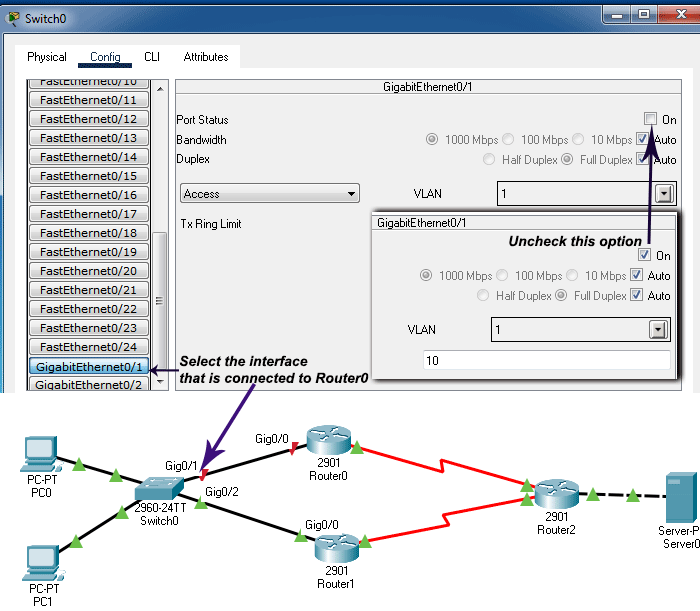700x611 pixels.
Task: Toggle bandwidth Auto checkbox in inset panel
Action: pos(637,274)
